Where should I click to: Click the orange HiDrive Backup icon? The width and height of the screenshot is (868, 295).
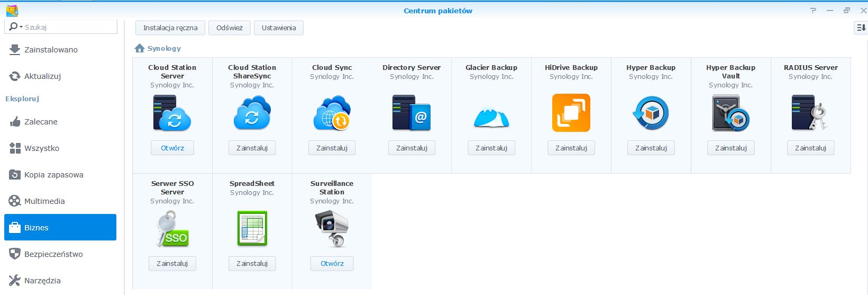pos(571,113)
